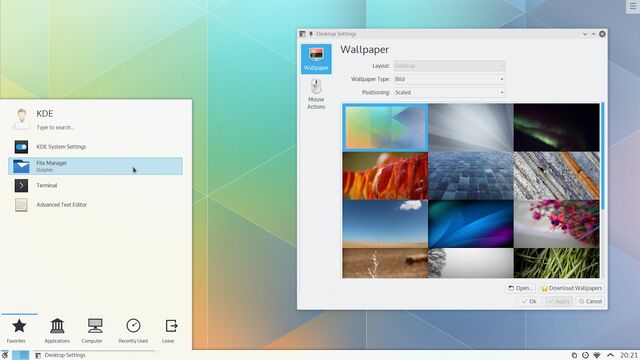Select the pink flowers wallpaper thumbnail
This screenshot has height=360, width=640.
click(x=556, y=224)
